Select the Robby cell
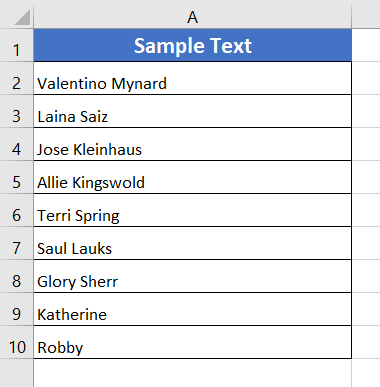 point(193,342)
